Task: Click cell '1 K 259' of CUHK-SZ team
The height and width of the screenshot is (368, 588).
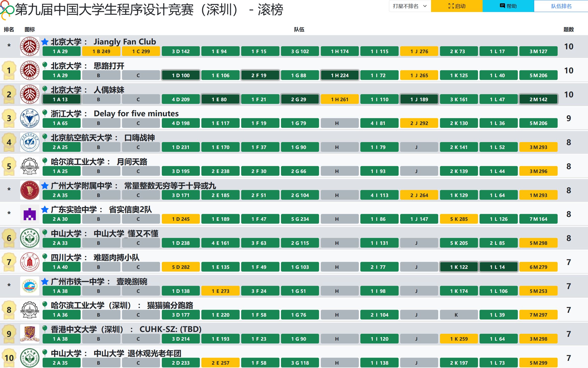Action: (x=459, y=339)
